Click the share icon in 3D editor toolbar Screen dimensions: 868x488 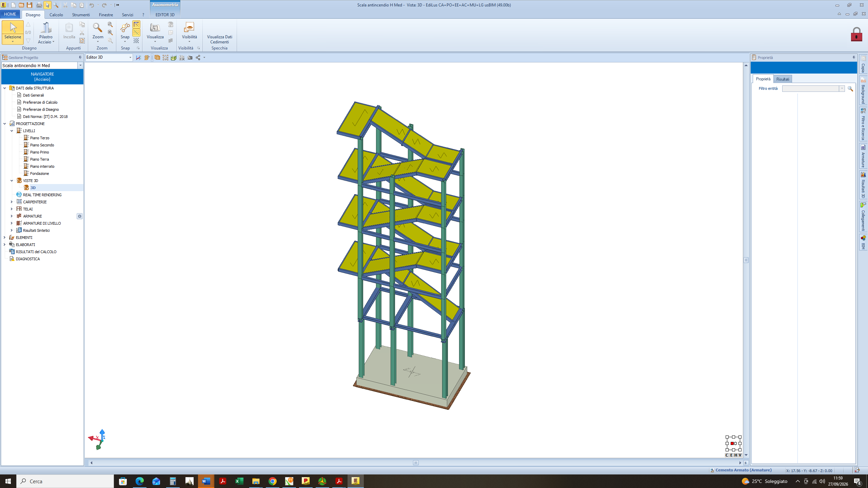tap(198, 58)
